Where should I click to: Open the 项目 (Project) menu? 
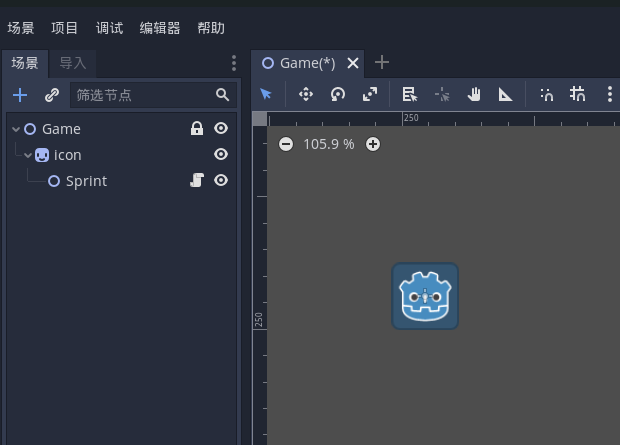click(64, 28)
